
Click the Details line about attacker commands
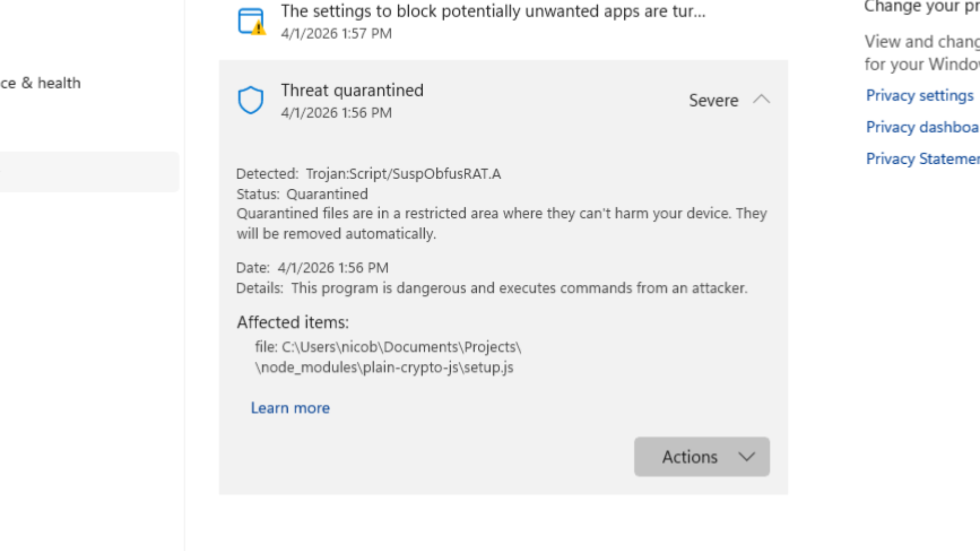(x=492, y=288)
